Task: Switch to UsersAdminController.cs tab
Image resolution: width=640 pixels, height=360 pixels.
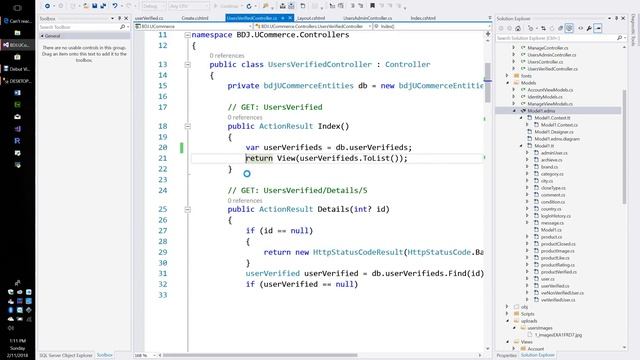Action: tap(367, 18)
